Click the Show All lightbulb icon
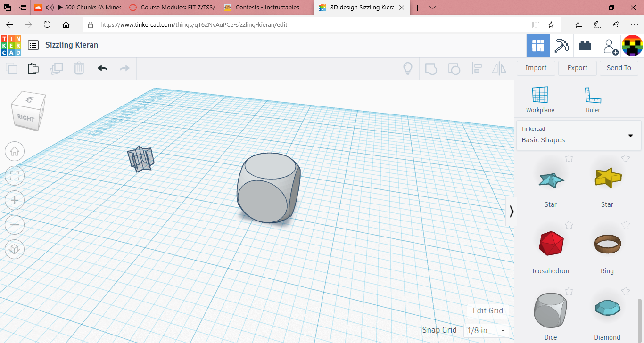Viewport: 644px width, 343px height. coord(407,68)
